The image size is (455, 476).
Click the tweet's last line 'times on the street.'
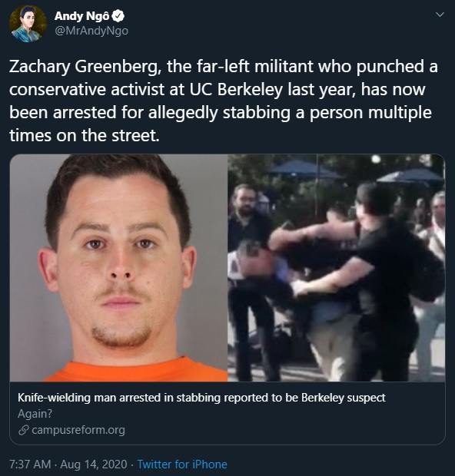(x=85, y=135)
